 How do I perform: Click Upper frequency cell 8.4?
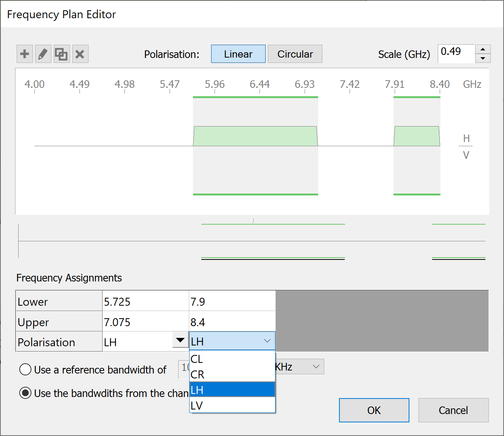pos(232,322)
